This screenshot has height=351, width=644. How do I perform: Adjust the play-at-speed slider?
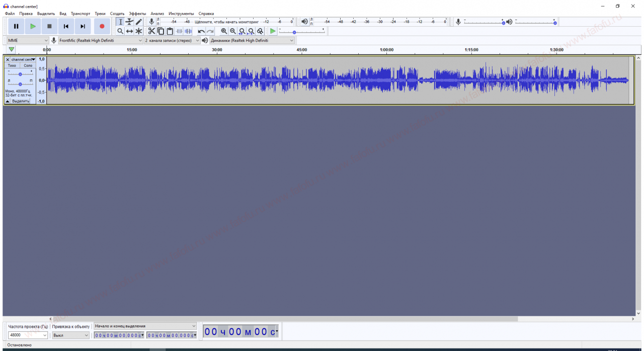coord(302,31)
